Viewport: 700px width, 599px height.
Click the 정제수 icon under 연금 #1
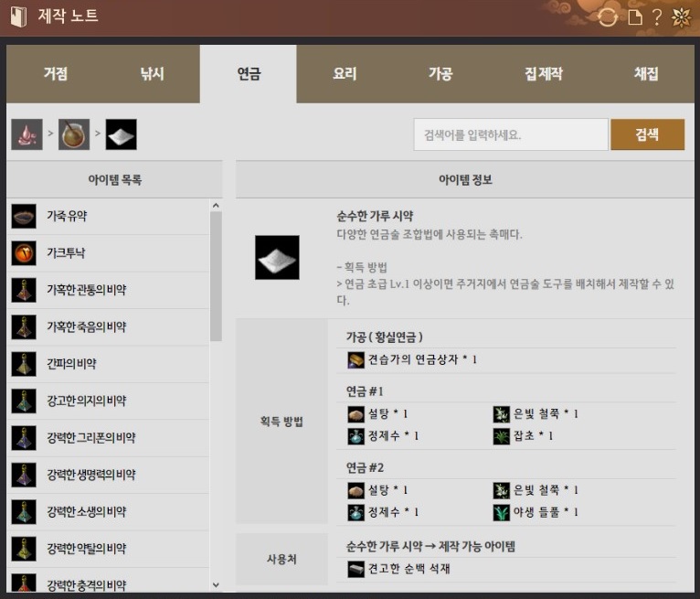coord(355,436)
